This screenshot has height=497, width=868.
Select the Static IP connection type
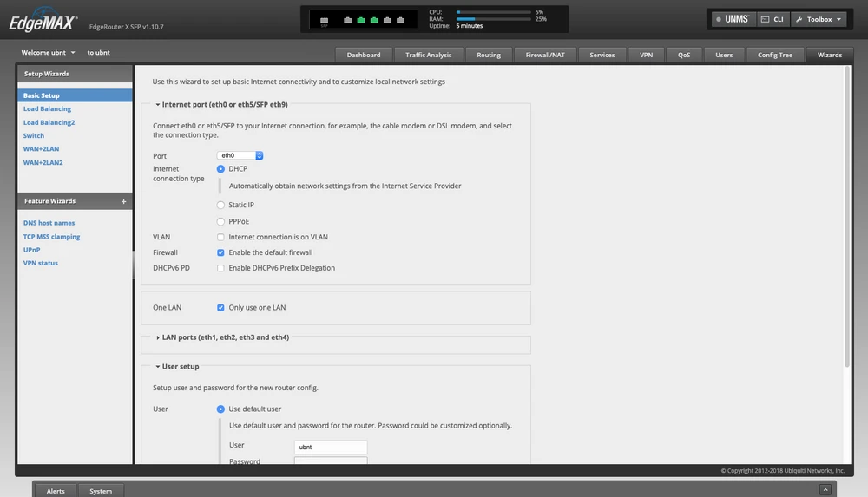(220, 205)
